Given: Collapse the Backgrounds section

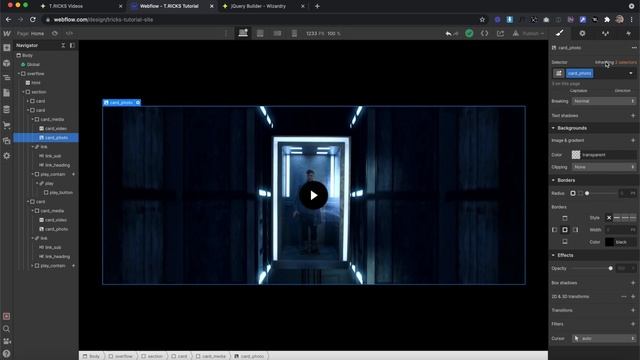Looking at the screenshot, I should click(553, 128).
